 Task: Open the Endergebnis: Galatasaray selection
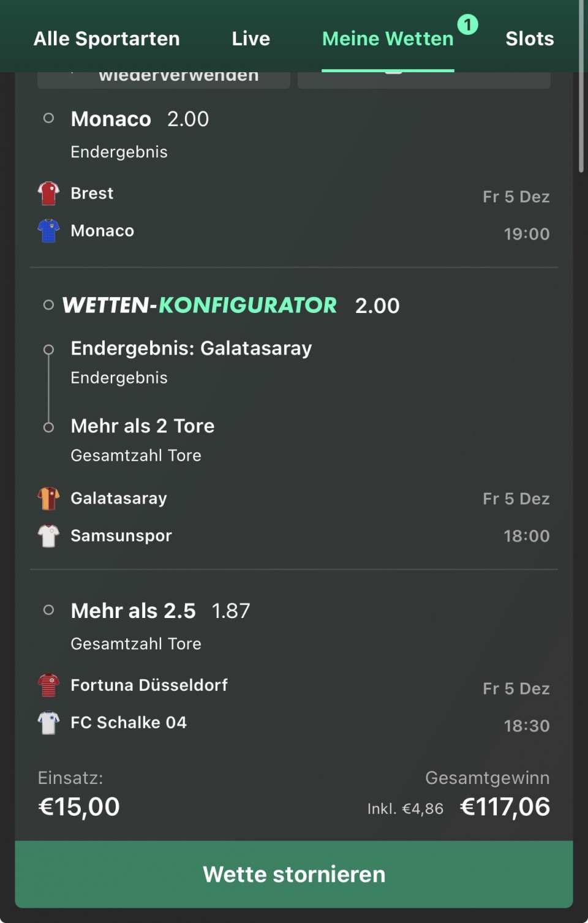pyautogui.click(x=191, y=348)
